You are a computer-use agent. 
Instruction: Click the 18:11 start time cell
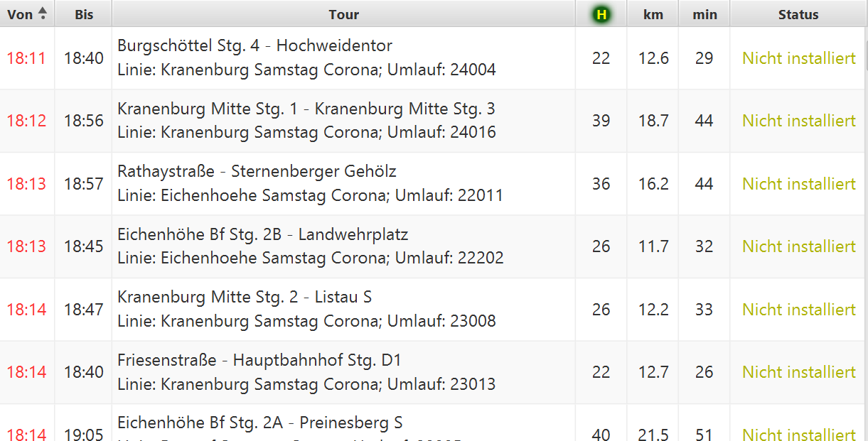coord(27,58)
